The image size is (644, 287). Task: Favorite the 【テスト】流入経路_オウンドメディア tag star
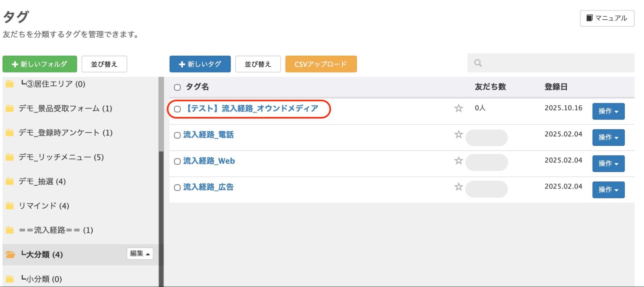(x=458, y=108)
